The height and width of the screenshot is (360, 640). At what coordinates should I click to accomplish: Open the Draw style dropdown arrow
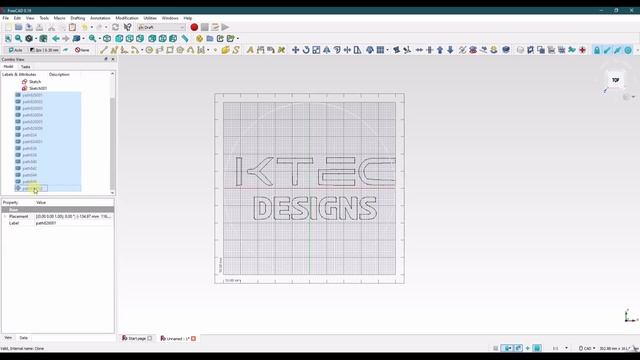pos(36,39)
